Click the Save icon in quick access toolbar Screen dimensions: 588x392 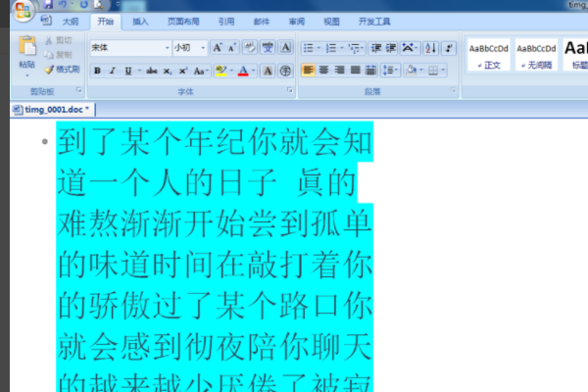click(48, 4)
